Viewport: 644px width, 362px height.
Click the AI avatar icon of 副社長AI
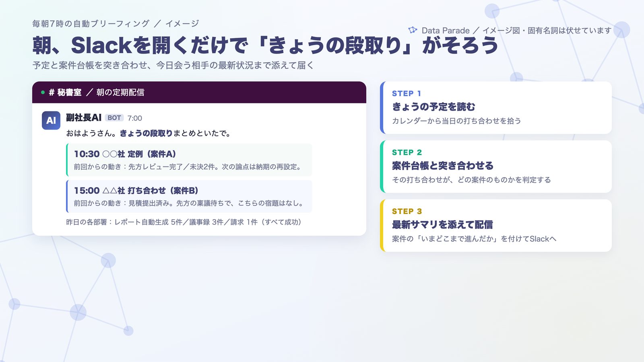(x=51, y=120)
